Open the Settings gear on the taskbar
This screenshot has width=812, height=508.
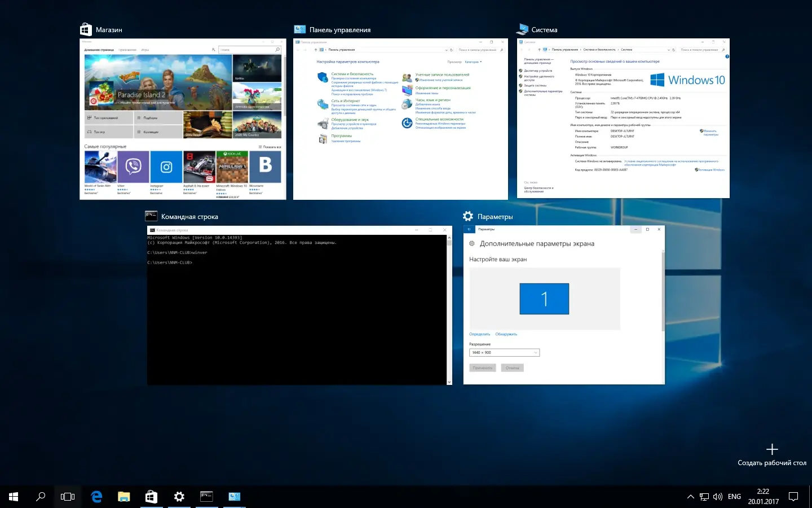179,497
